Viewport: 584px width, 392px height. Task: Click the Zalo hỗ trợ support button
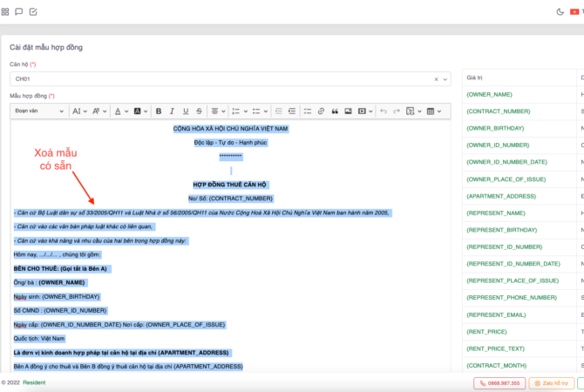click(x=551, y=382)
